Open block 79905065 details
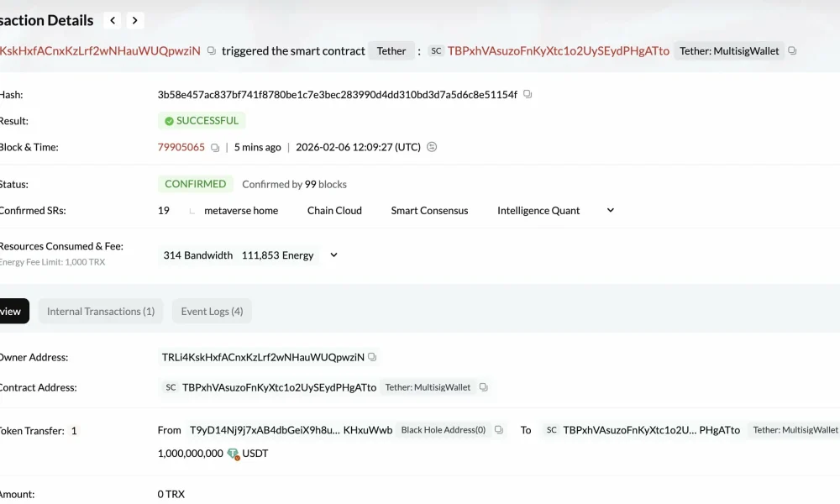The width and height of the screenshot is (840, 504). (x=181, y=146)
